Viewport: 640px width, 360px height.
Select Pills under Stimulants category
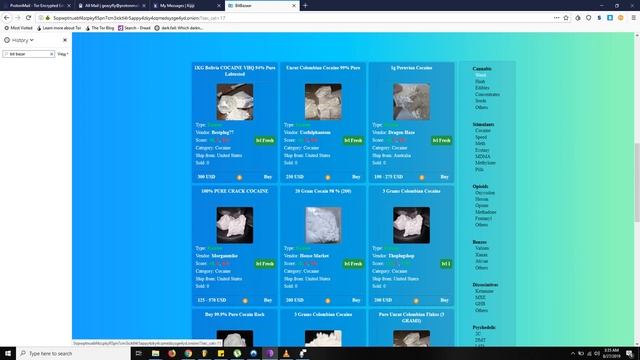pos(479,169)
